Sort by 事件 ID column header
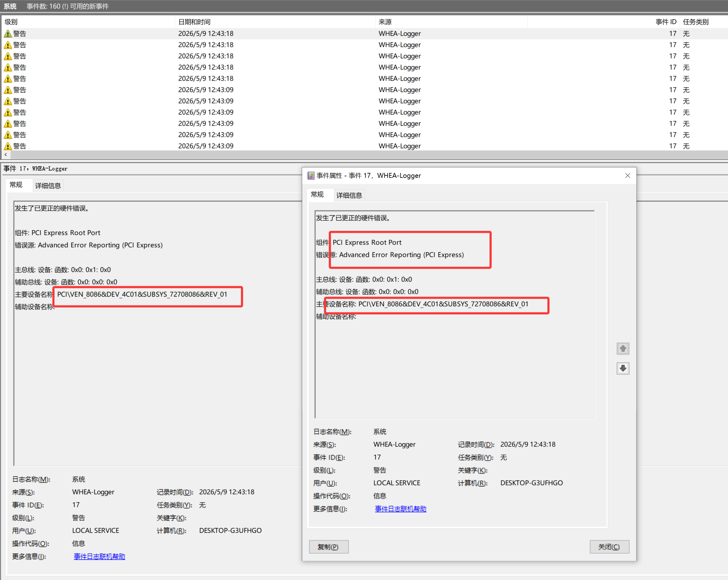The height and width of the screenshot is (580, 728). (603, 22)
